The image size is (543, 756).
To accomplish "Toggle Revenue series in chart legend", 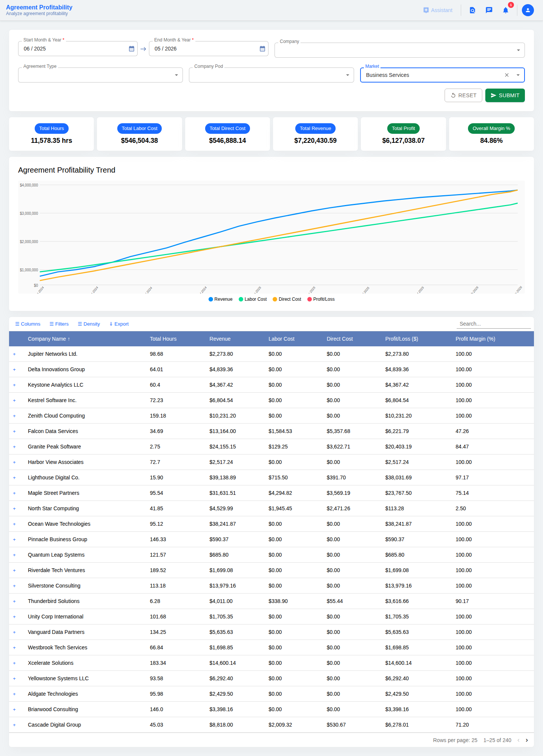I will (221, 299).
